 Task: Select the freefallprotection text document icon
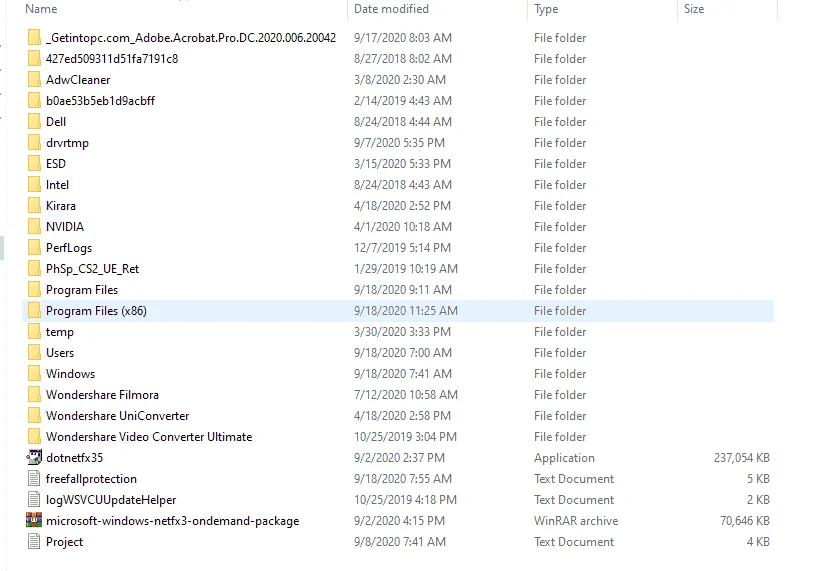34,479
